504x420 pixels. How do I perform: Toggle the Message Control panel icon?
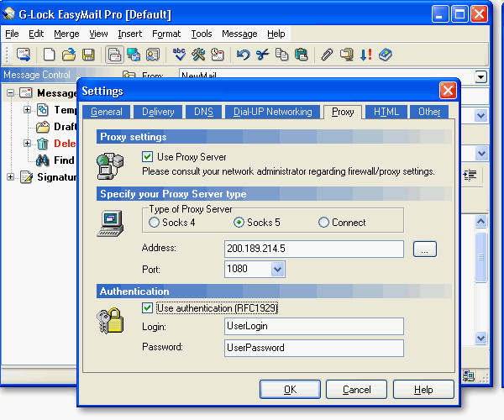click(x=114, y=55)
